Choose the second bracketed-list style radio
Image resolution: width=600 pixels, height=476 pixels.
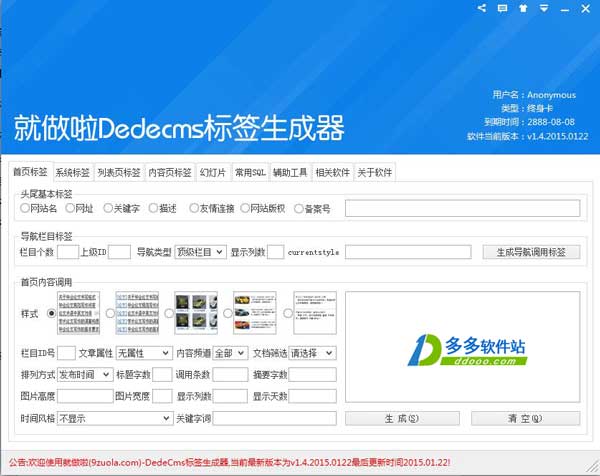(x=110, y=313)
